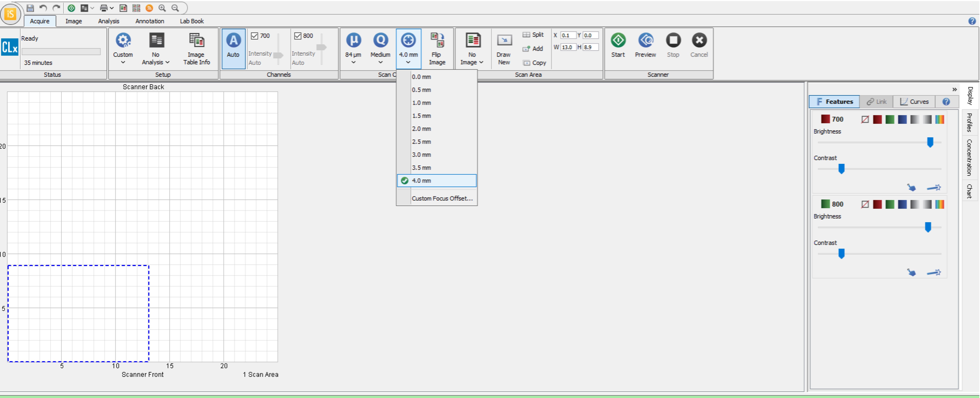
Task: Click the scan area W width field
Action: [x=568, y=47]
